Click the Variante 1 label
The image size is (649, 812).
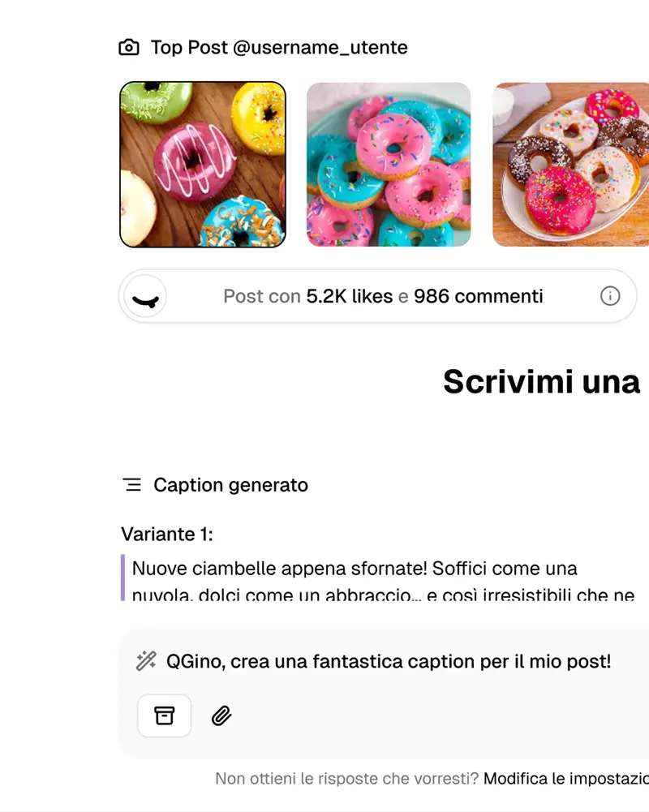tap(167, 534)
